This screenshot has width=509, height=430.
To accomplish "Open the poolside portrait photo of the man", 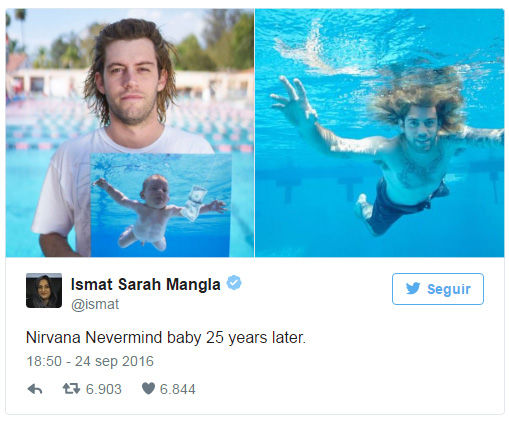I will [x=130, y=133].
